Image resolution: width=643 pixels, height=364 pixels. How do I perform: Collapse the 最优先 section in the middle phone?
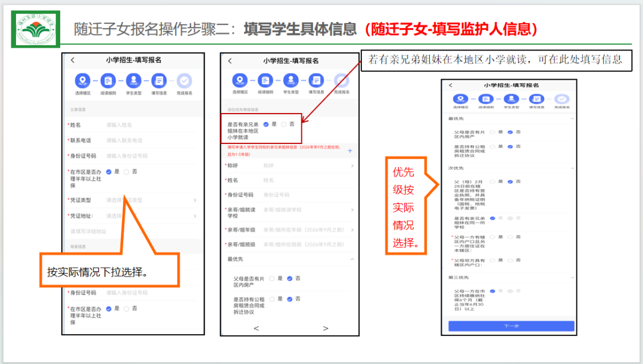click(x=352, y=259)
